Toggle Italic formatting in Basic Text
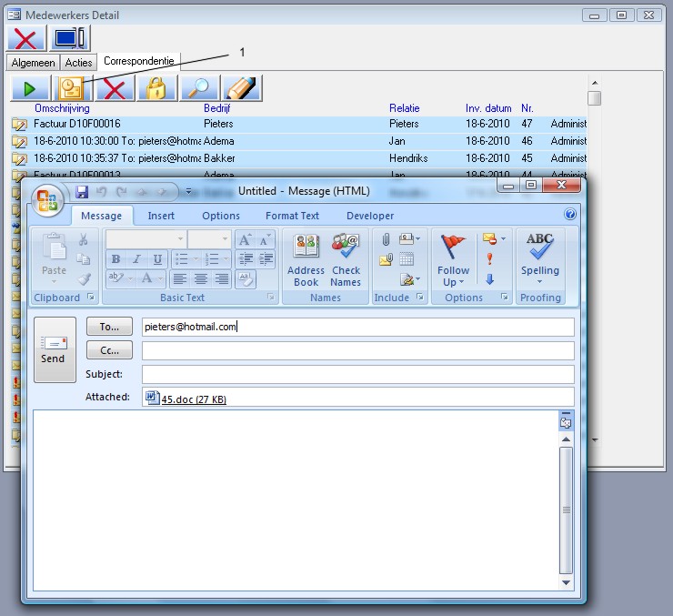The height and width of the screenshot is (616, 673). point(136,258)
